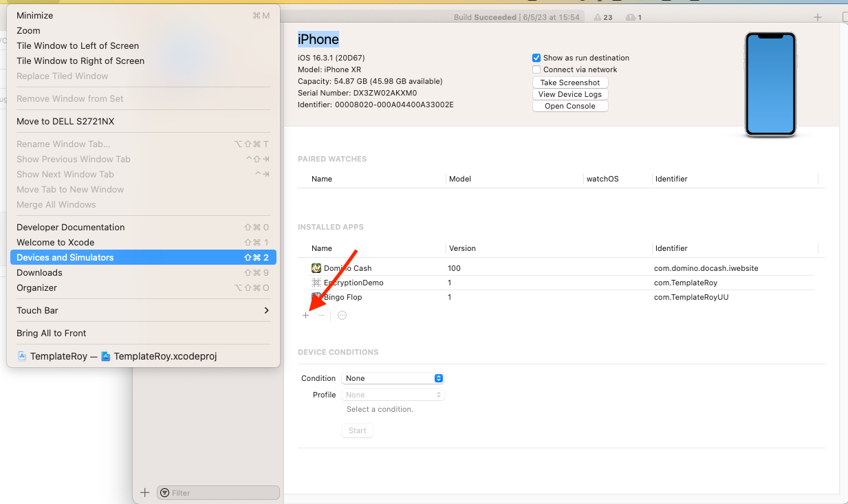Click the filter icon in sidebar

click(x=164, y=492)
